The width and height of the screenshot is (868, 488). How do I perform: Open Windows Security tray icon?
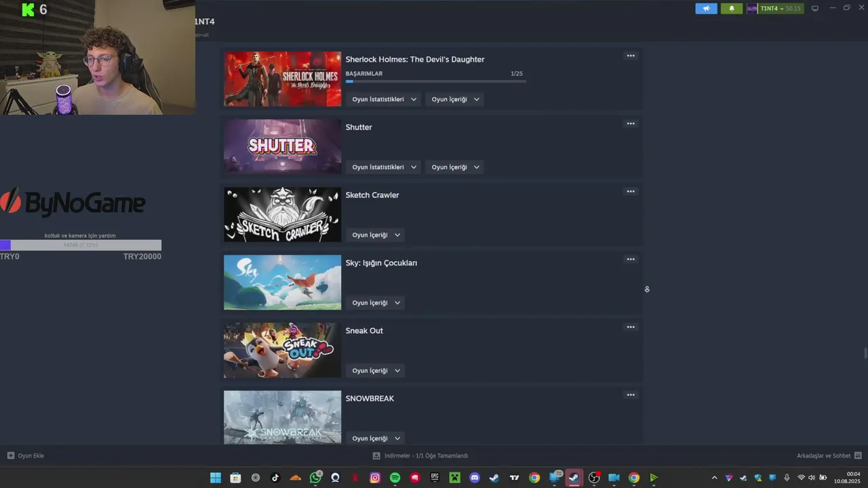point(757,478)
